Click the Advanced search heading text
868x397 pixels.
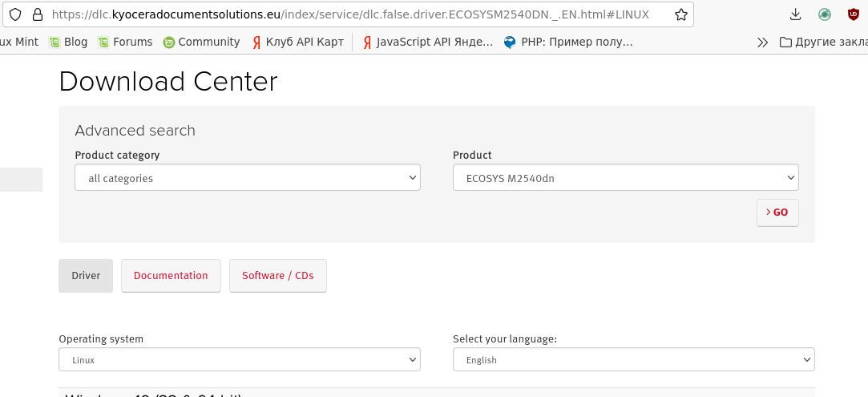(x=135, y=131)
